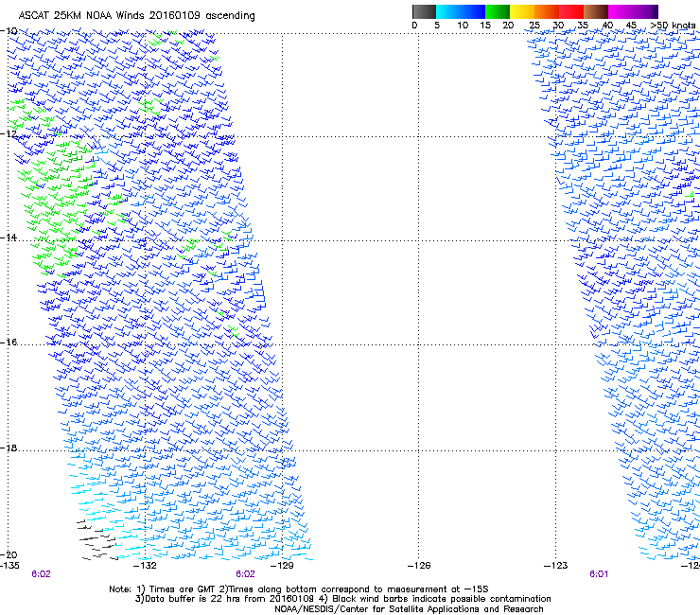Click the red 30–35 knots color bar segment
The image size is (700, 615).
[x=571, y=11]
